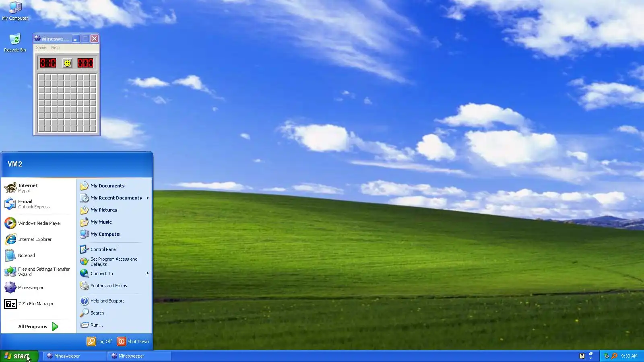Expand All Programs list
Screen dimensions: 644x362
click(39, 327)
